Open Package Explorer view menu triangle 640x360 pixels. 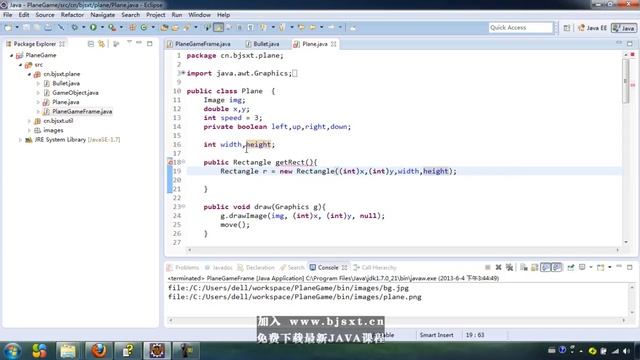[x=129, y=42]
